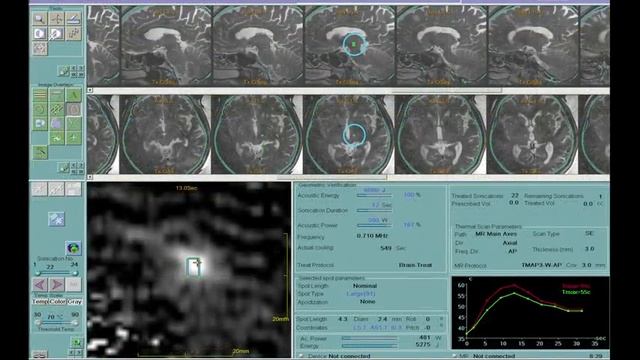Click the contrast tool with diagonal line
Viewport: 640px width, 360px height.
click(57, 33)
